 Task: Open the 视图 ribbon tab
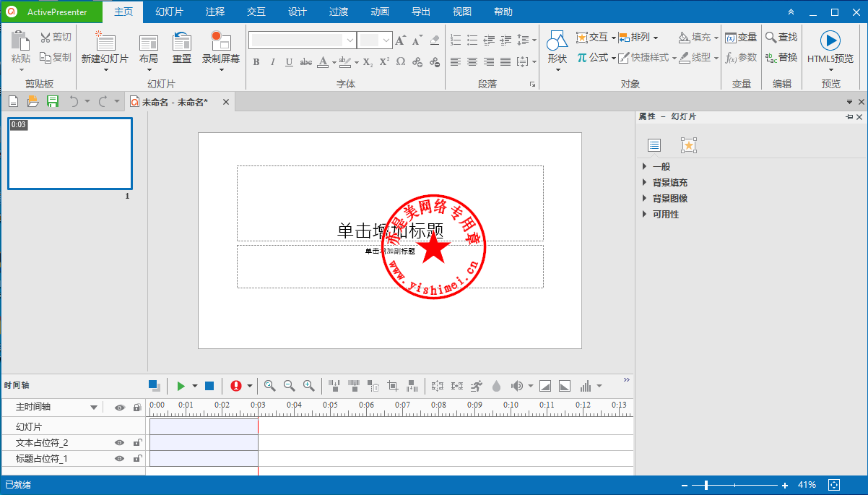point(462,12)
